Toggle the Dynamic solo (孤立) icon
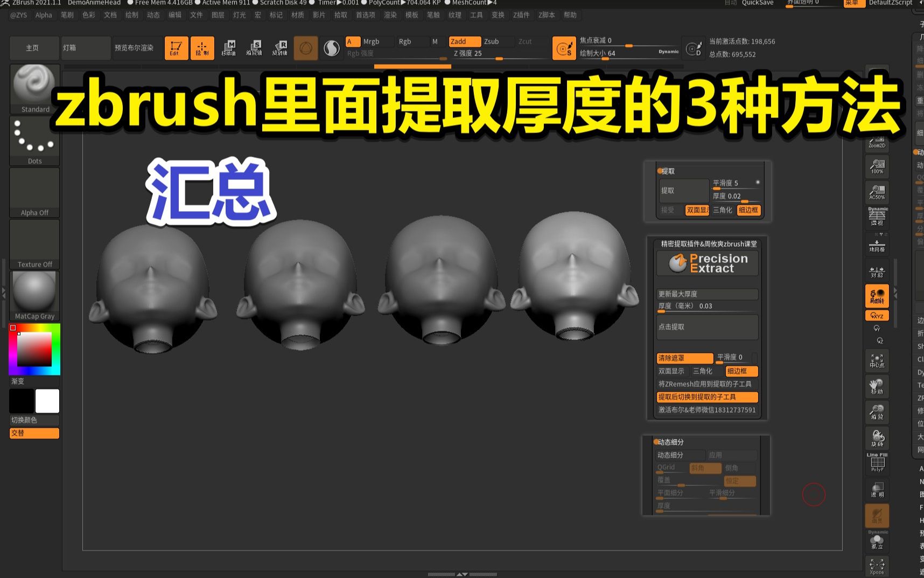Image resolution: width=924 pixels, height=578 pixels. [x=877, y=541]
